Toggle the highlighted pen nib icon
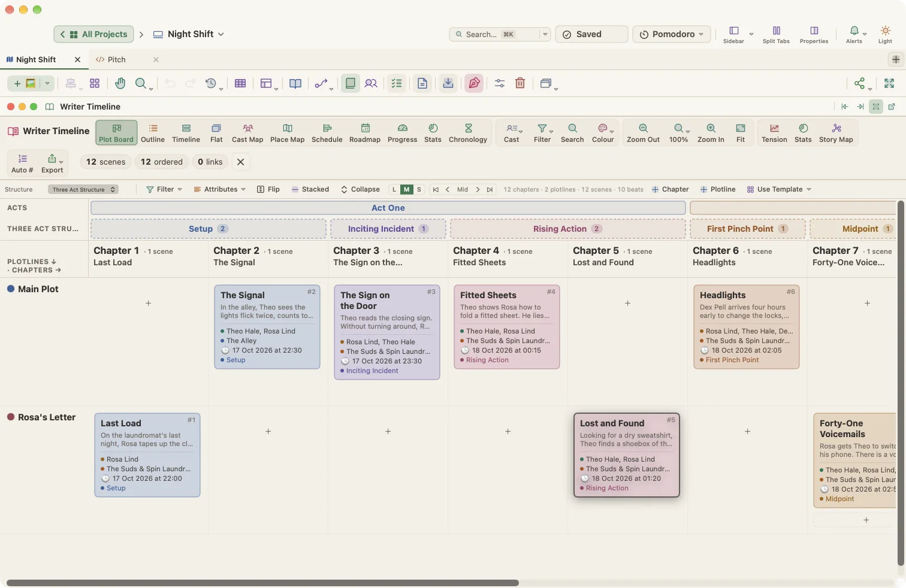Image resolution: width=906 pixels, height=588 pixels. pos(474,83)
